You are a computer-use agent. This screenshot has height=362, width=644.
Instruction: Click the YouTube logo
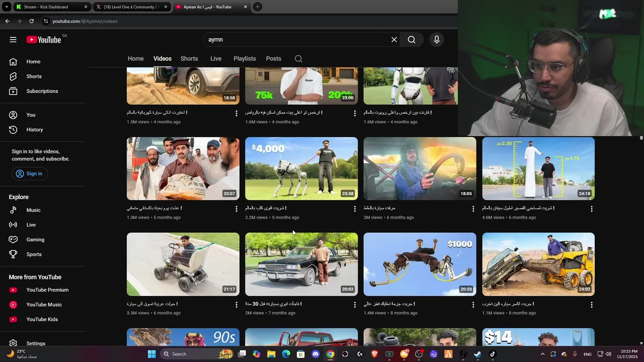click(x=44, y=40)
